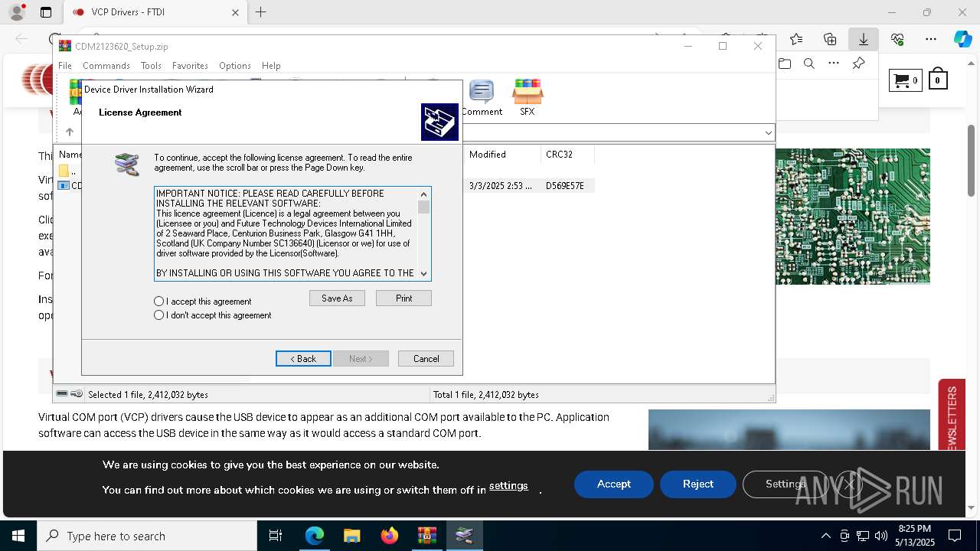Open WinRAR Favorites menu

click(190, 66)
